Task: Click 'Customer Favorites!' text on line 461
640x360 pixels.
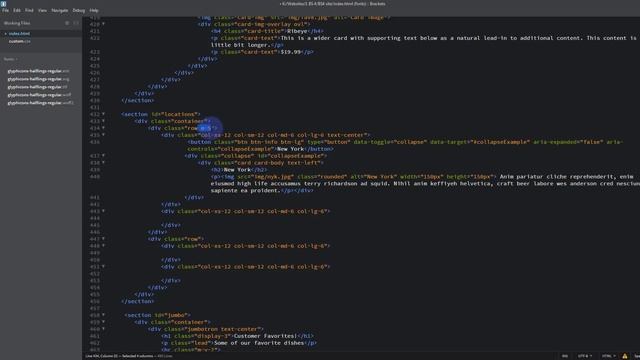Action: 265,336
